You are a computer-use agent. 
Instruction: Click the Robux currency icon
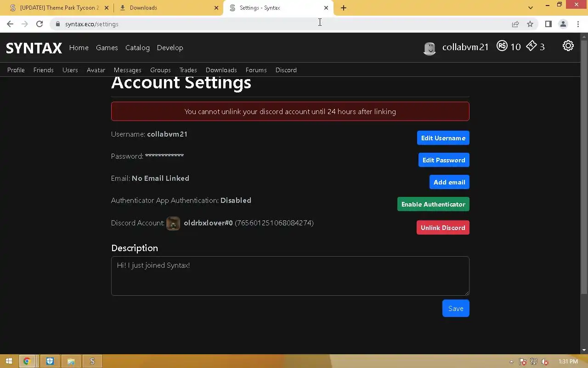[502, 46]
